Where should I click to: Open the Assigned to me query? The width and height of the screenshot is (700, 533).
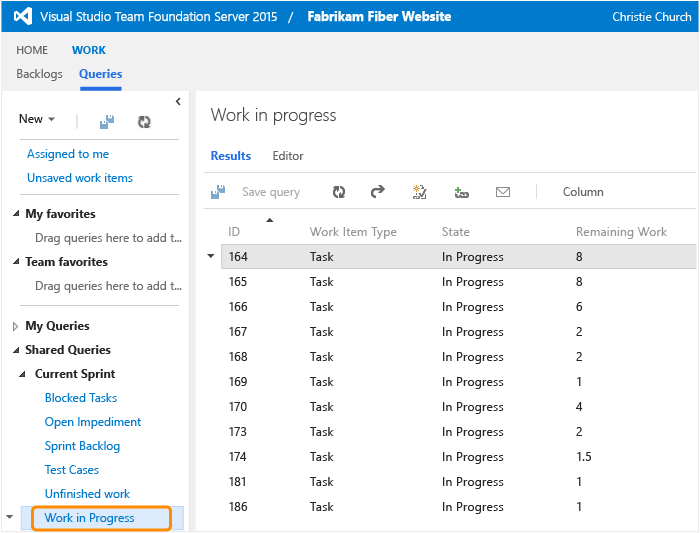tap(68, 154)
